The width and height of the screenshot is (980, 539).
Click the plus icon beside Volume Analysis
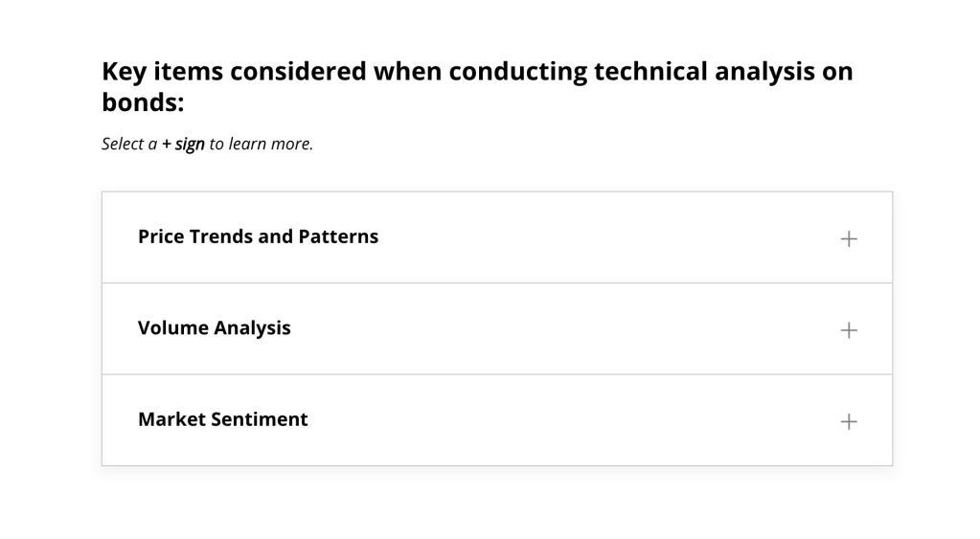pos(848,329)
